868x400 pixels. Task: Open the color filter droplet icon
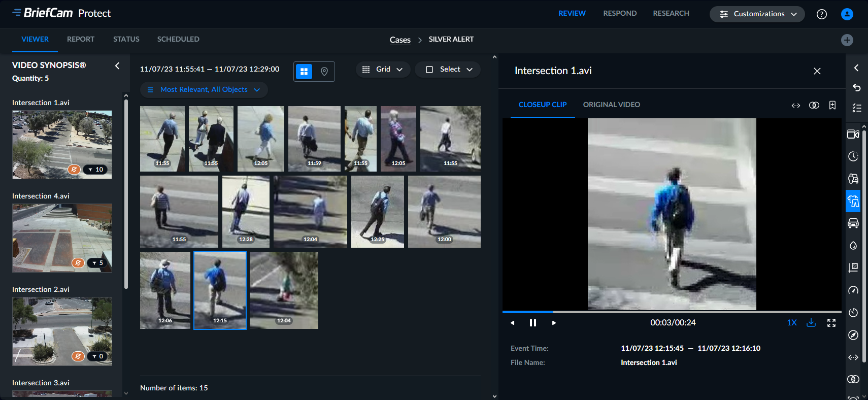[x=853, y=246]
